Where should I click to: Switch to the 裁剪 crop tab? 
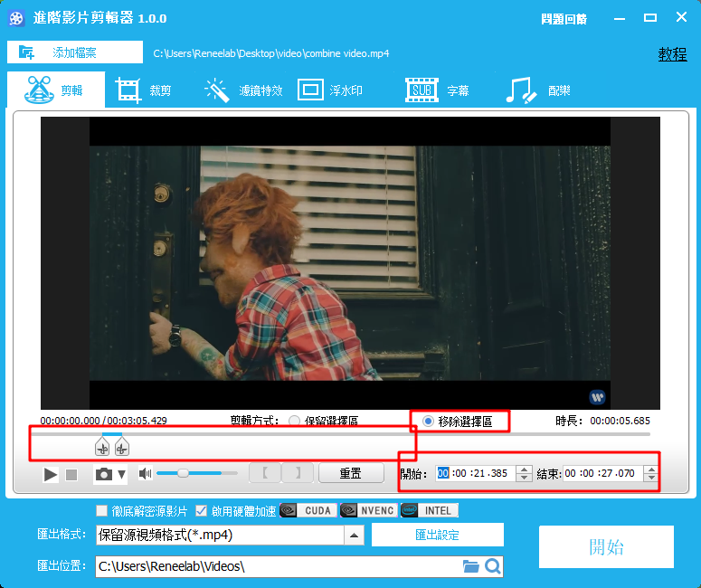click(x=144, y=90)
